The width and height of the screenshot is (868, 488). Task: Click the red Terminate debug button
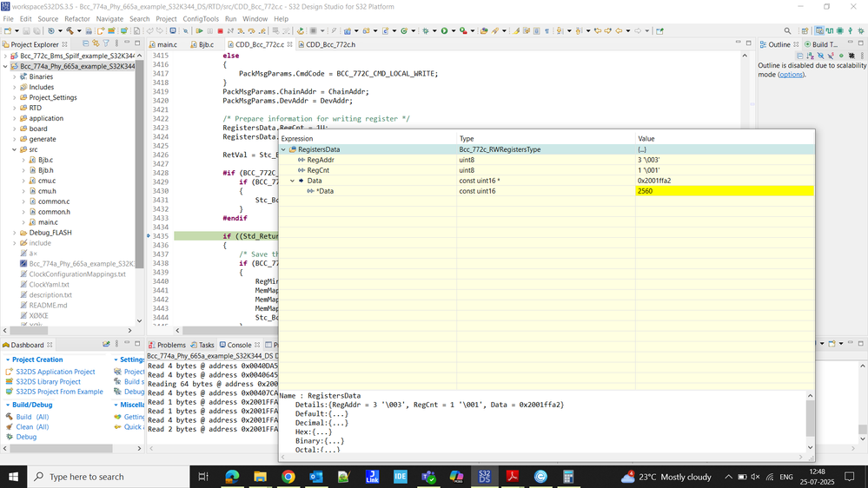point(221,31)
